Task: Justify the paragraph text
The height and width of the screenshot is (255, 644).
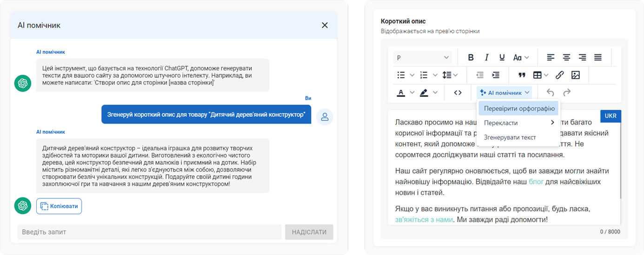Action: pyautogui.click(x=598, y=58)
